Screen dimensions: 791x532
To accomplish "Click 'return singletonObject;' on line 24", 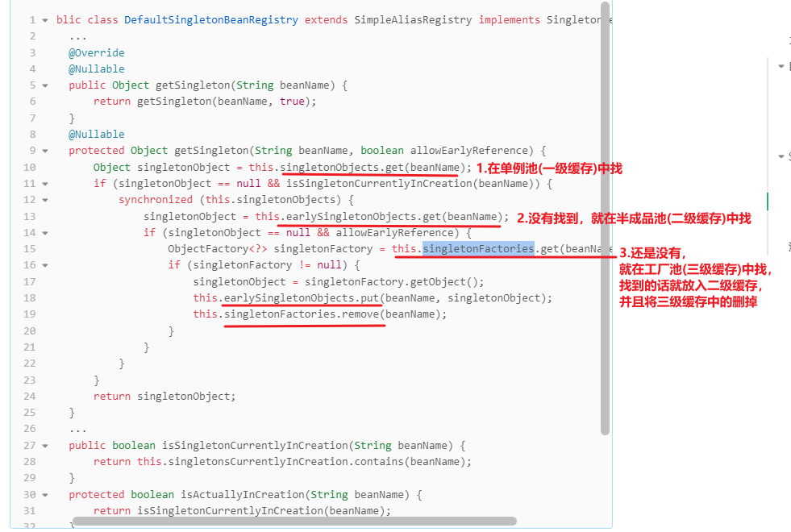I will (164, 397).
